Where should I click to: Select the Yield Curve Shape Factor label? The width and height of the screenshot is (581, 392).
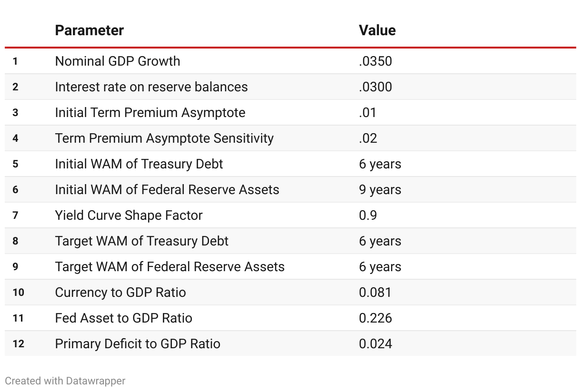click(129, 216)
